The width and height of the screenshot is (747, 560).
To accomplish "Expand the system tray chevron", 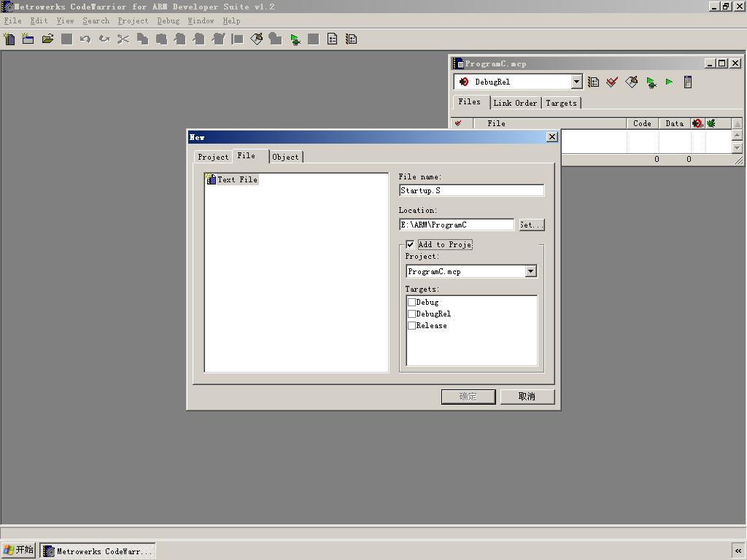I will coord(738,551).
